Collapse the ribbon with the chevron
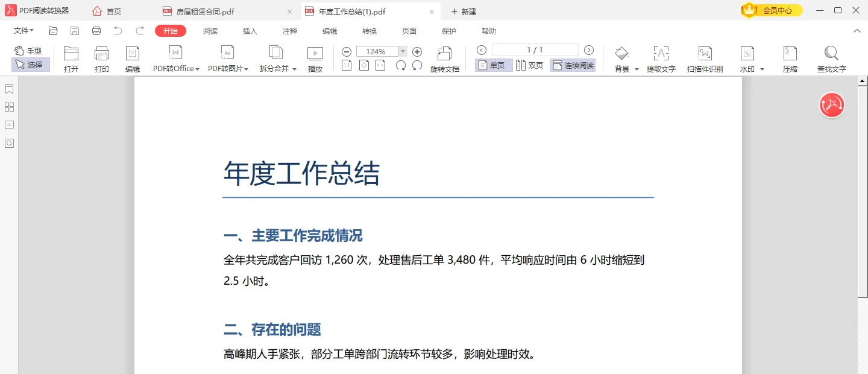 point(857,31)
